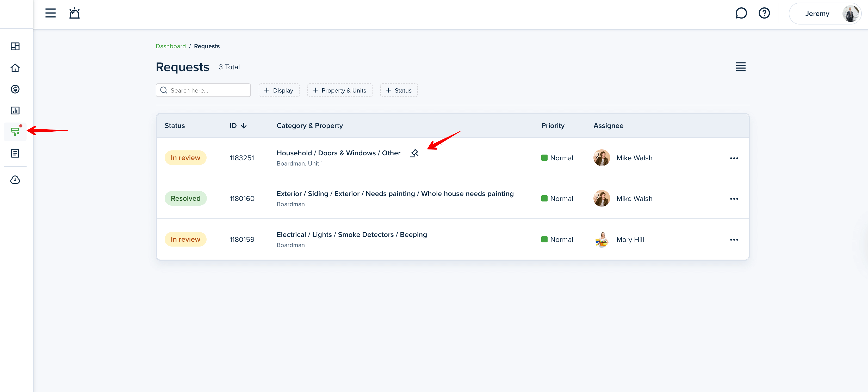Expand the Display filter

[x=279, y=90]
